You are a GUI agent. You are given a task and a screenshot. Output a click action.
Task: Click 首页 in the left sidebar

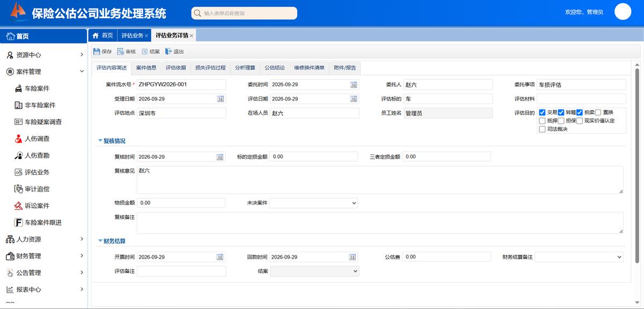coord(44,36)
